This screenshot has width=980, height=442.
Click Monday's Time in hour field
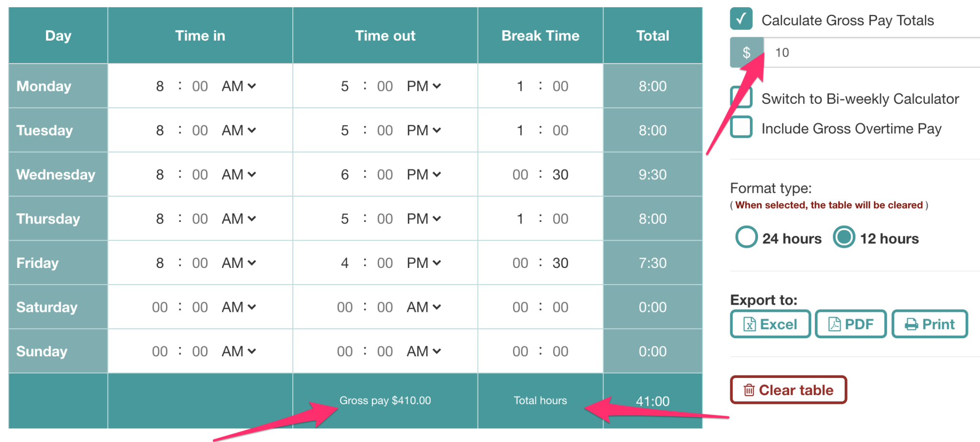click(x=160, y=86)
